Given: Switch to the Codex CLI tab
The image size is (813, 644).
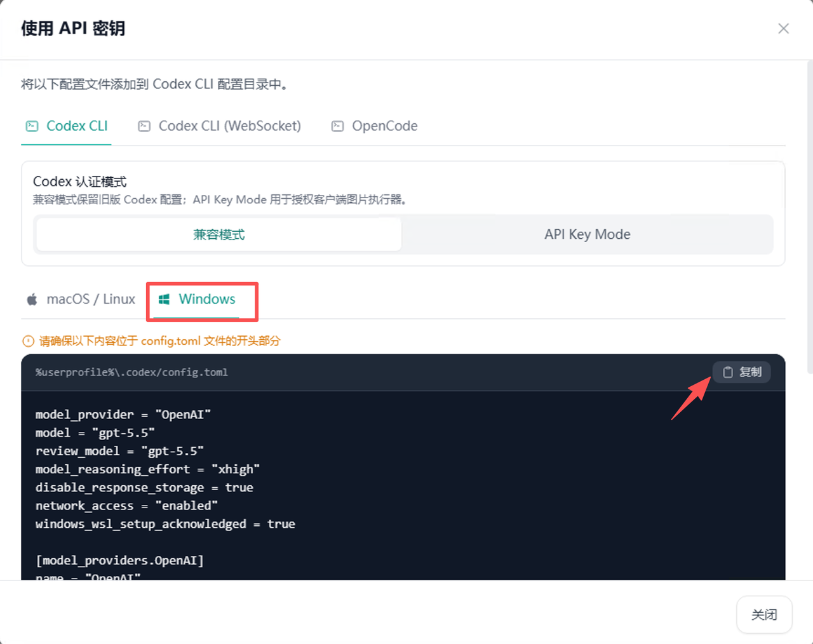Looking at the screenshot, I should (x=67, y=126).
